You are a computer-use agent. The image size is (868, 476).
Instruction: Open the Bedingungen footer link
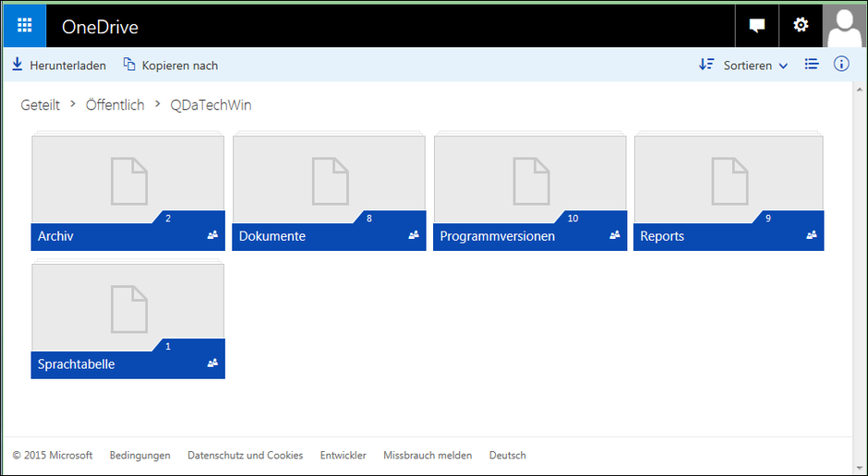(140, 456)
